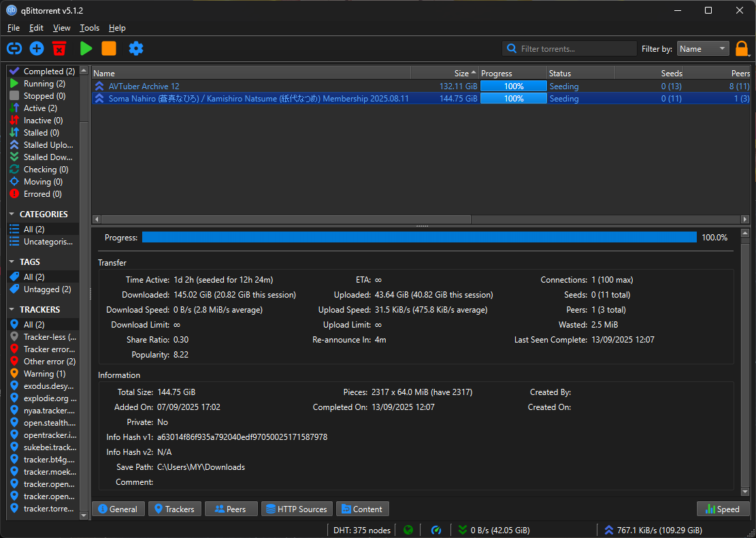This screenshot has height=538, width=756.
Task: Show the Speed graph button
Action: 723,509
